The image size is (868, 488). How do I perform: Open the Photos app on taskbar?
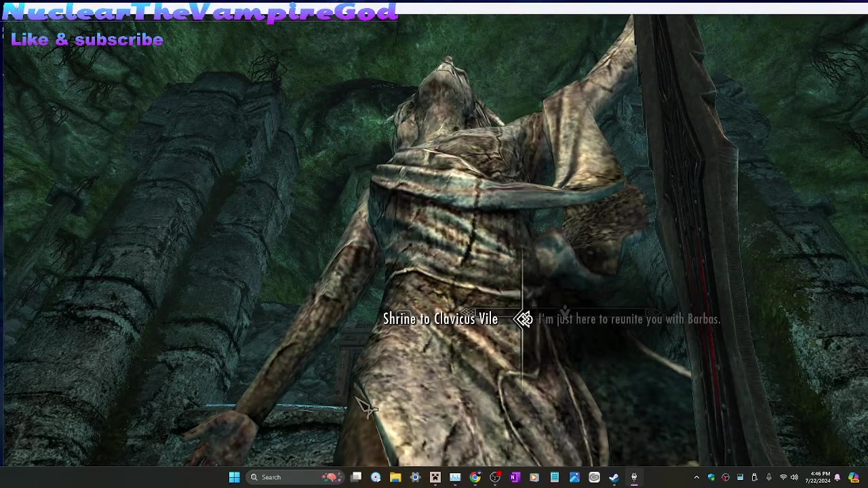click(574, 477)
